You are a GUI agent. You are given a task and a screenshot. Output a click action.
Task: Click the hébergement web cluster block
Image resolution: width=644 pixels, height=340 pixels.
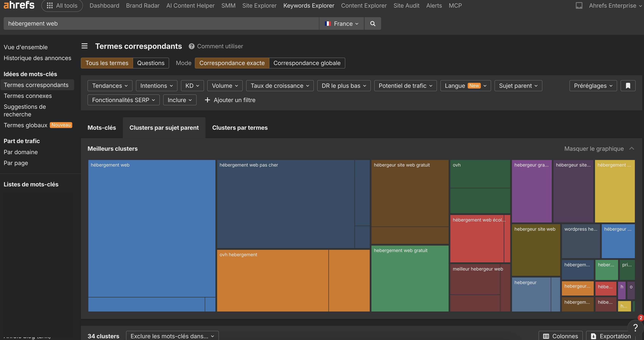pyautogui.click(x=151, y=225)
